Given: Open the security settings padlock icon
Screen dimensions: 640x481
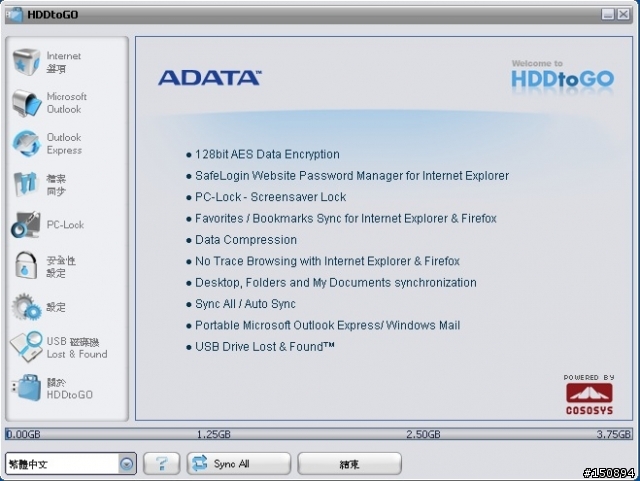Looking at the screenshot, I should point(26,265).
